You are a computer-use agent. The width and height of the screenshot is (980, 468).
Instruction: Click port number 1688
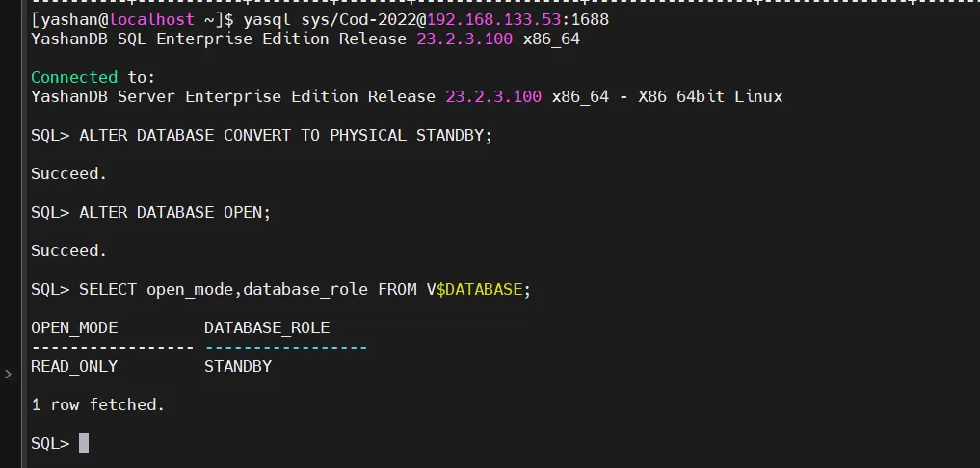(590, 19)
